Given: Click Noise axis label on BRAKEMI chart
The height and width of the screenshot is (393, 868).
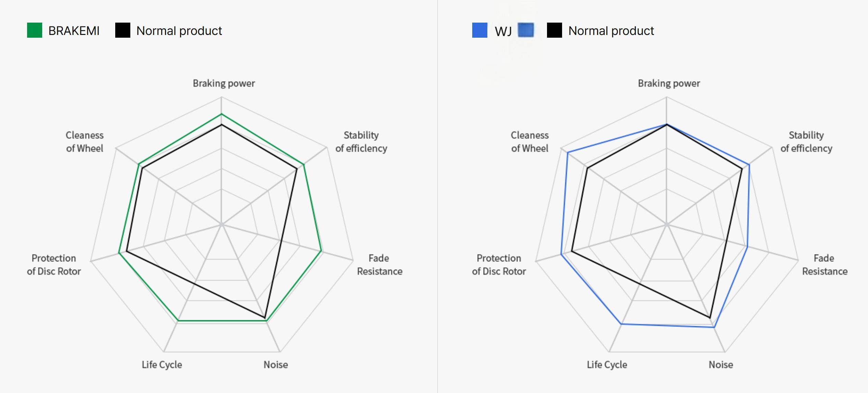Looking at the screenshot, I should tap(275, 365).
